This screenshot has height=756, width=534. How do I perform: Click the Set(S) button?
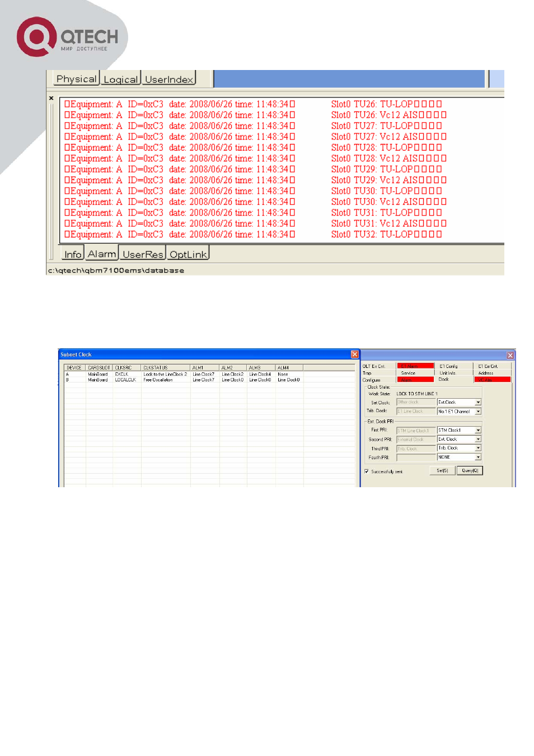(442, 470)
